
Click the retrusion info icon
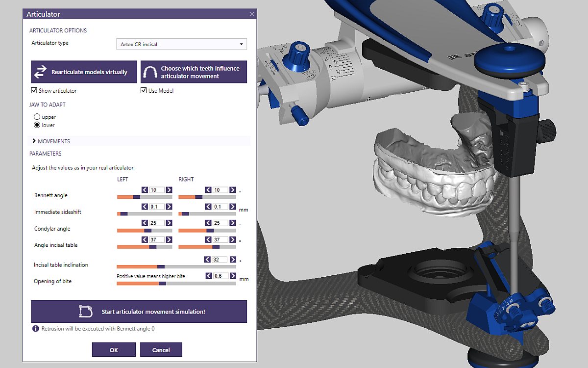coord(35,329)
